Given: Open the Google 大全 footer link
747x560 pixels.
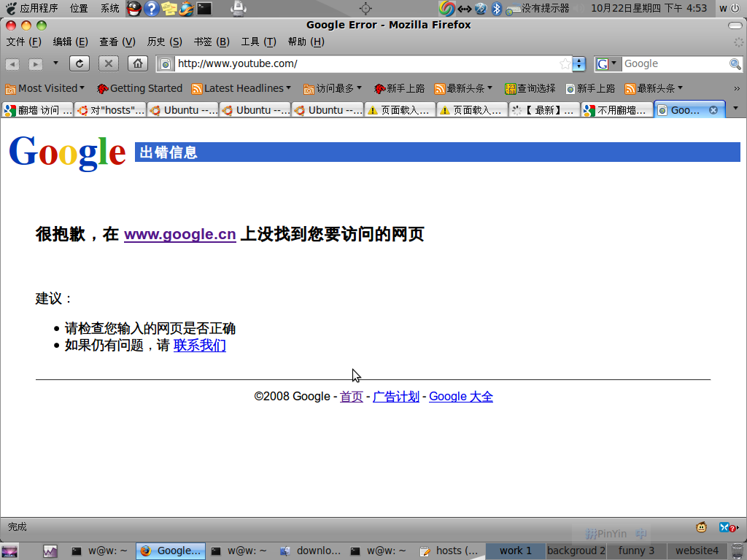Looking at the screenshot, I should pyautogui.click(x=461, y=397).
